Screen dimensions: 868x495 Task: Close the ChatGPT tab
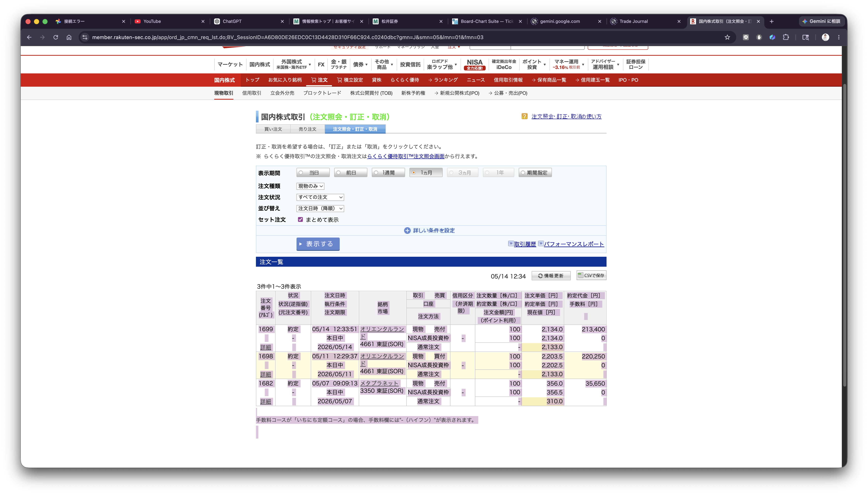tap(282, 21)
